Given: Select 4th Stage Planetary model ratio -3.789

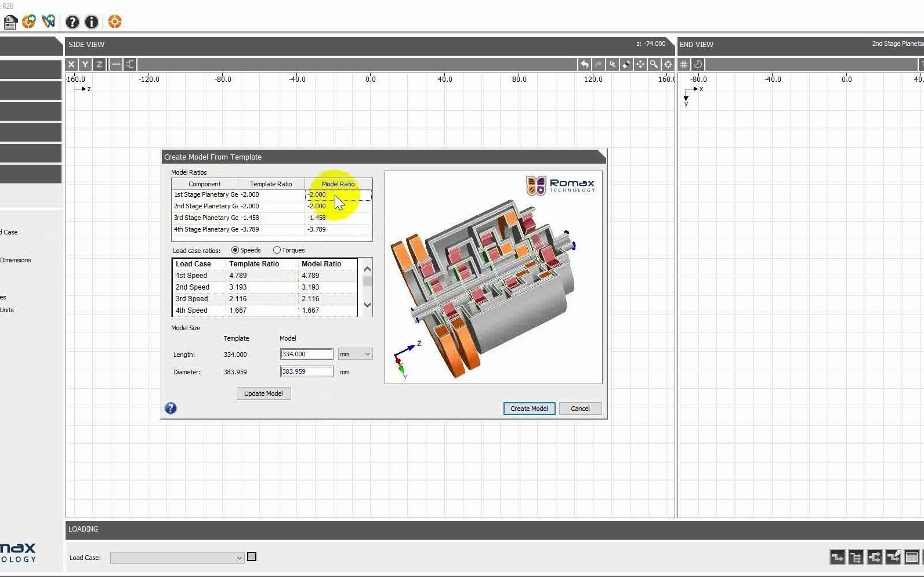Looking at the screenshot, I should 338,230.
